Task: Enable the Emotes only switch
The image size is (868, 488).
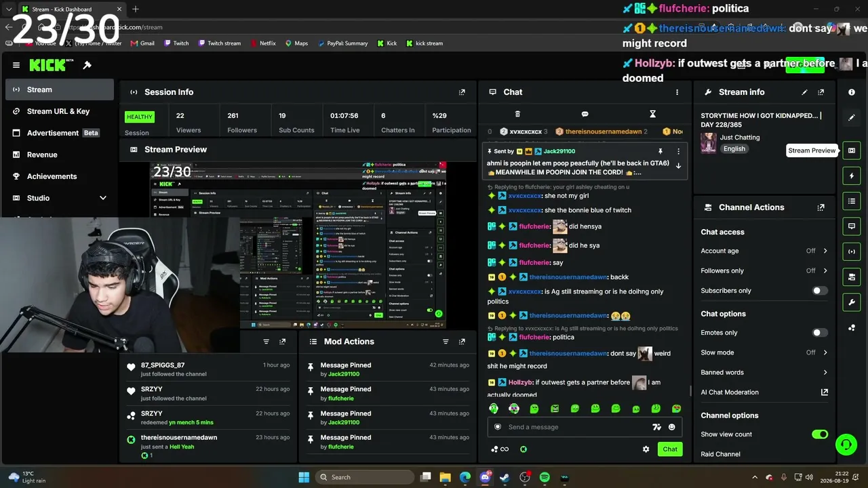Action: click(820, 333)
